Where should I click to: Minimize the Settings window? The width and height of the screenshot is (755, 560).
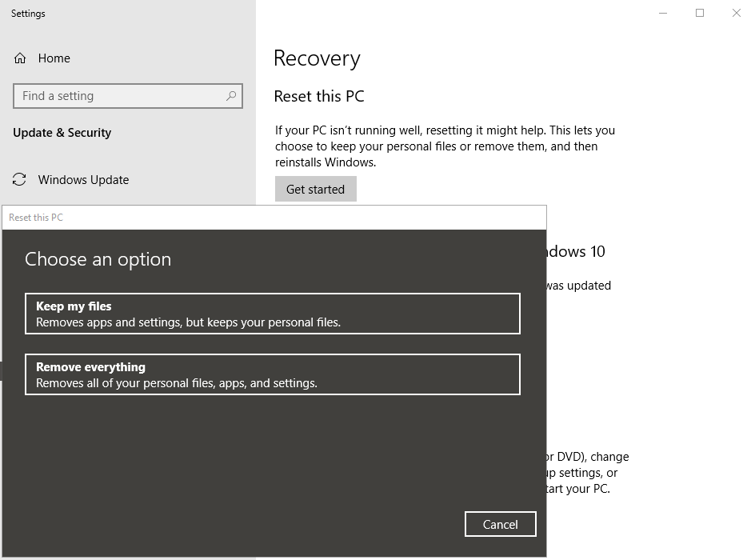(663, 13)
